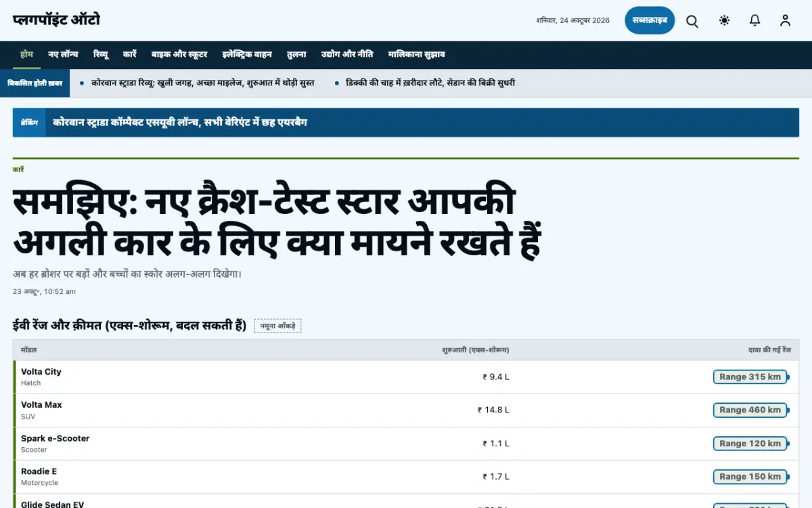Click the मॉडल column header
This screenshot has width=812, height=508.
pos(28,350)
